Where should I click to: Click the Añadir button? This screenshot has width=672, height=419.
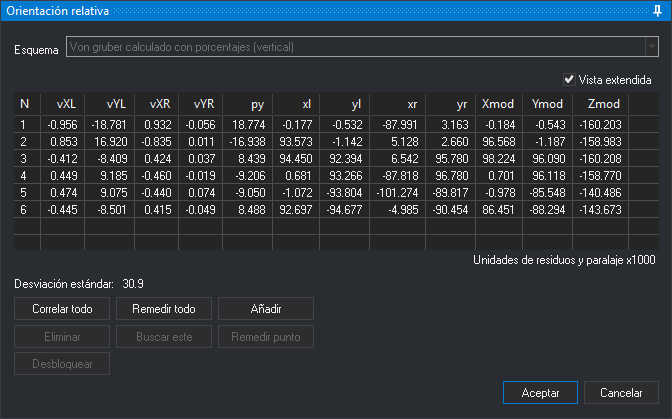point(266,309)
